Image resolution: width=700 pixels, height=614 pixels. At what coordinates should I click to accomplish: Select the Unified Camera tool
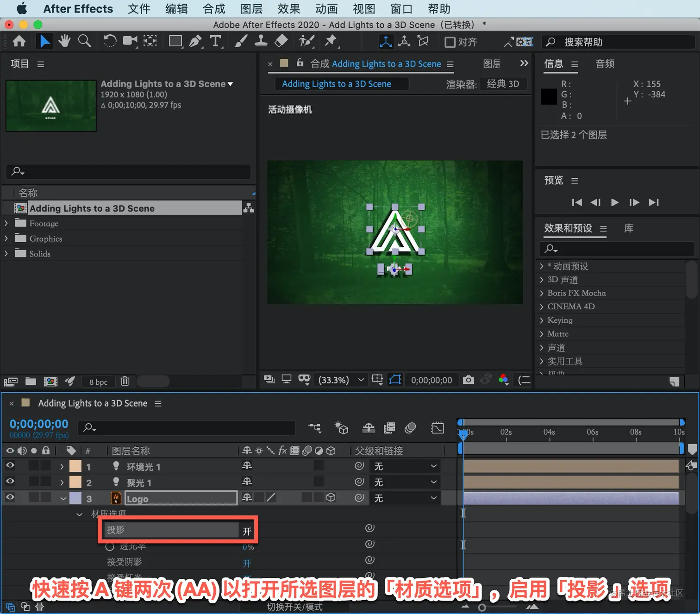coord(130,41)
